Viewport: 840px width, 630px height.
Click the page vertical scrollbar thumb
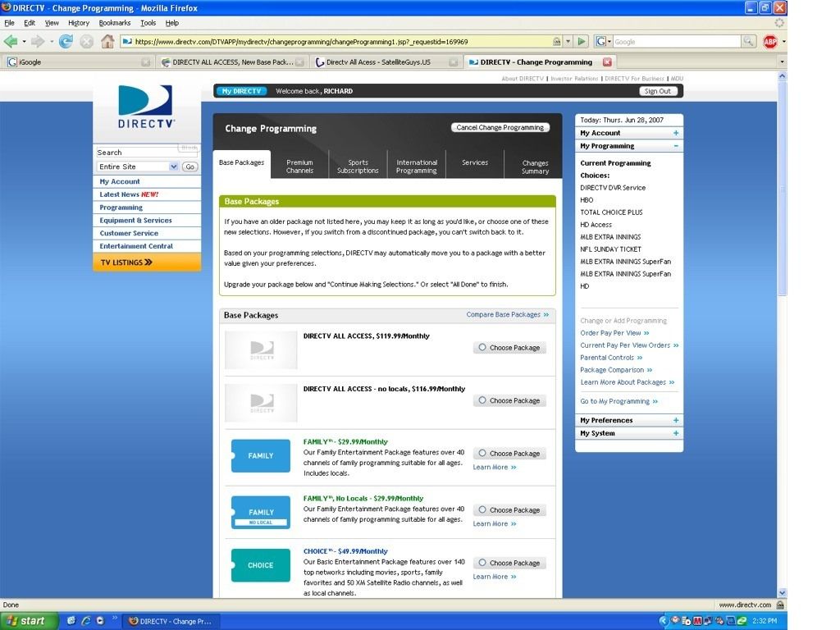click(x=782, y=188)
